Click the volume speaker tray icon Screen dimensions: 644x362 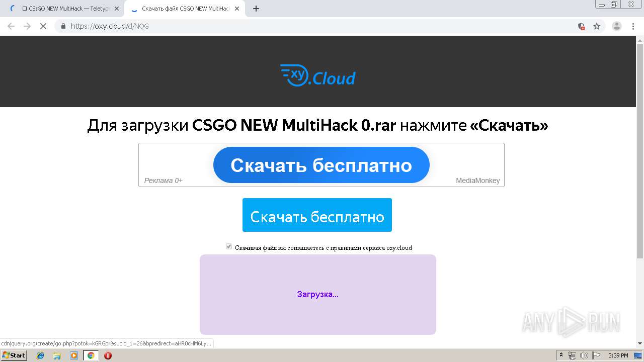pos(584,355)
